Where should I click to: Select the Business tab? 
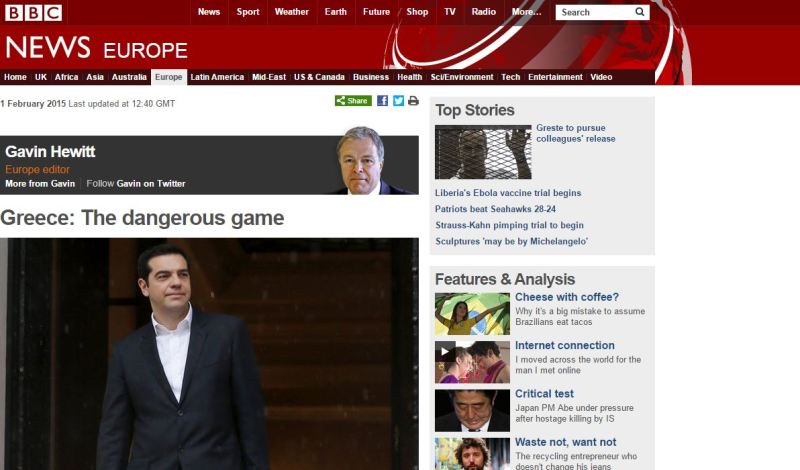[x=371, y=77]
